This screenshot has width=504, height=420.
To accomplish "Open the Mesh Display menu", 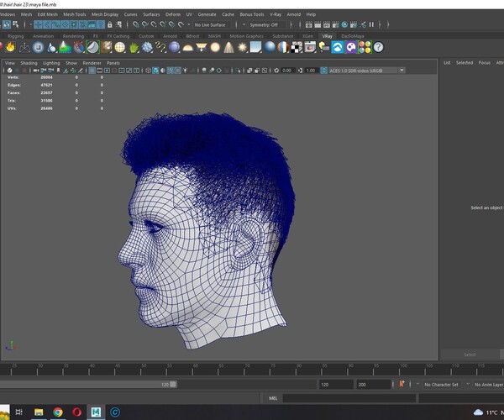I will coord(105,14).
